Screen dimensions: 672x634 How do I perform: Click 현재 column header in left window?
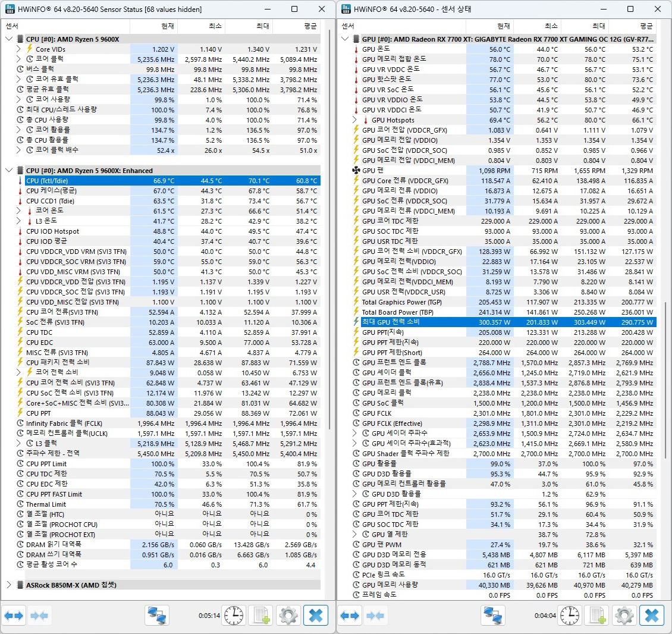point(154,26)
